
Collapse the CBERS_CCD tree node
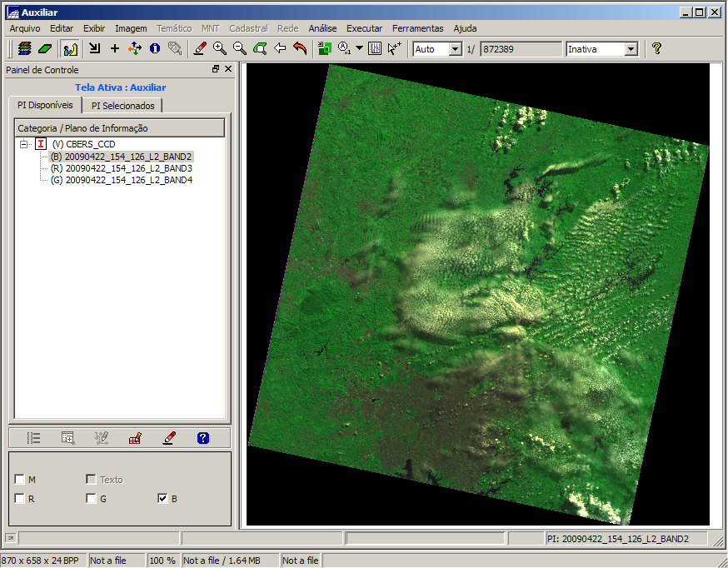[23, 144]
